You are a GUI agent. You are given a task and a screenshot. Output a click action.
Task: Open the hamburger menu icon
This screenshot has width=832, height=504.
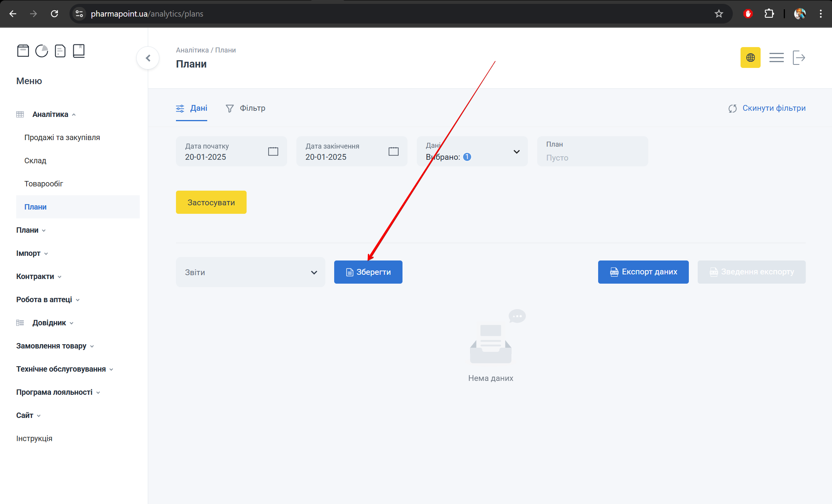(x=776, y=58)
